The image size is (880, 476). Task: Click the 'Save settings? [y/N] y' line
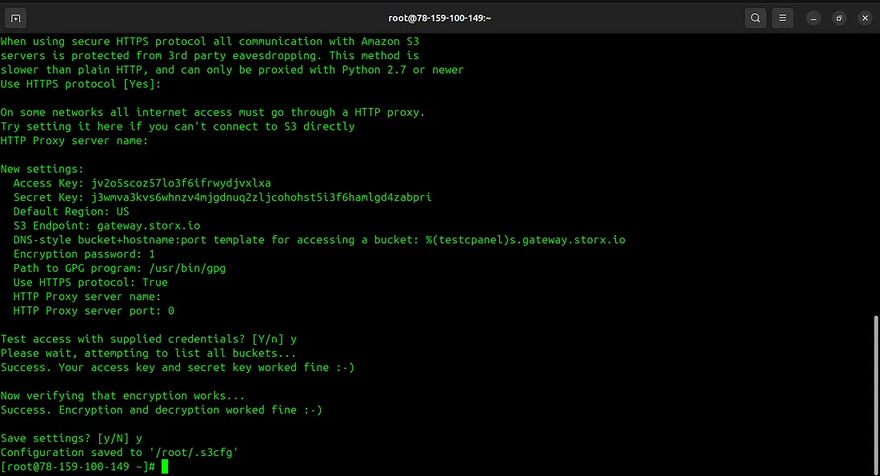pos(71,438)
